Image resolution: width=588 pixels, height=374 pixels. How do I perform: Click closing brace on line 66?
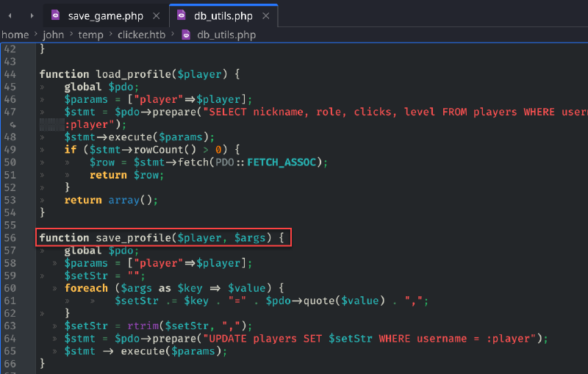(43, 364)
